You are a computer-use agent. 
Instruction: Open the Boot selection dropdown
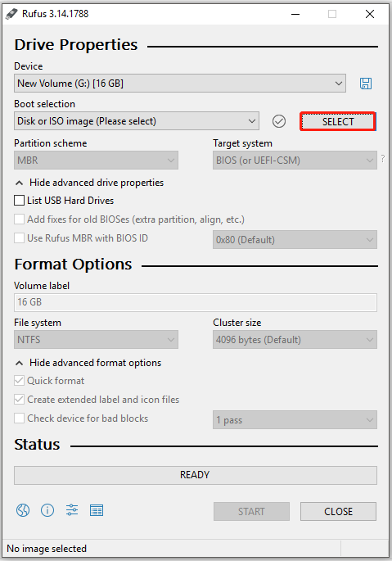[137, 121]
